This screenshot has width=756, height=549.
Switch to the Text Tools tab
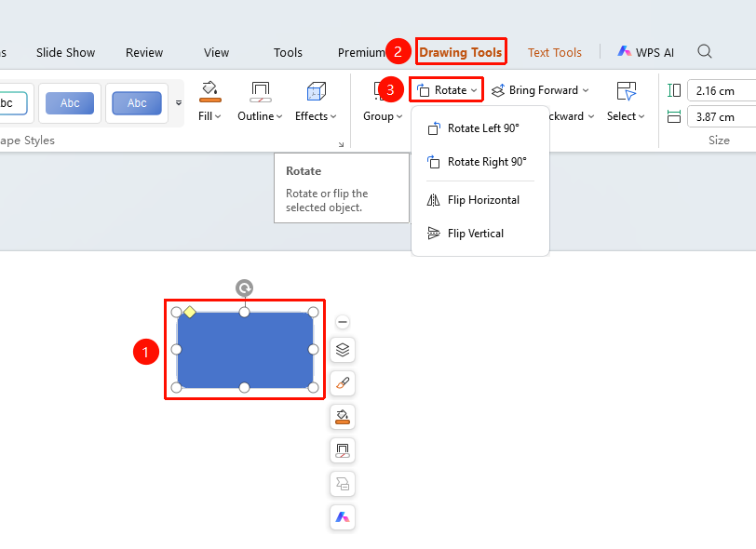tap(555, 52)
